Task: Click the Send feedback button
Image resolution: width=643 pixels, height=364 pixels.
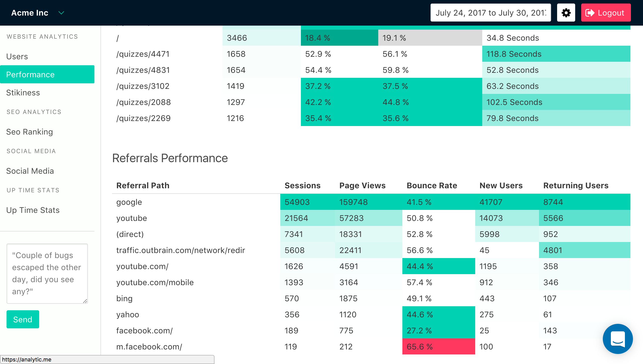Action: [23, 319]
